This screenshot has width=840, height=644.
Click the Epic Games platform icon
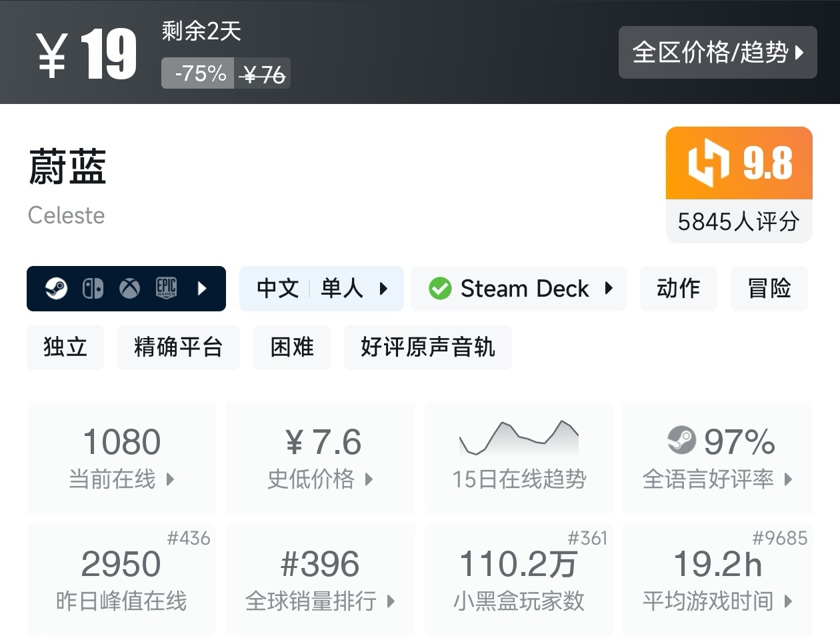click(x=166, y=288)
